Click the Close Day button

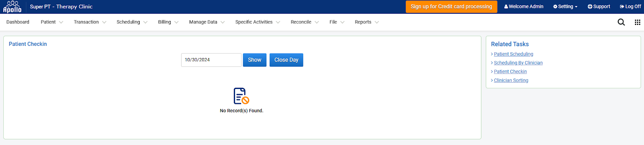(286, 60)
